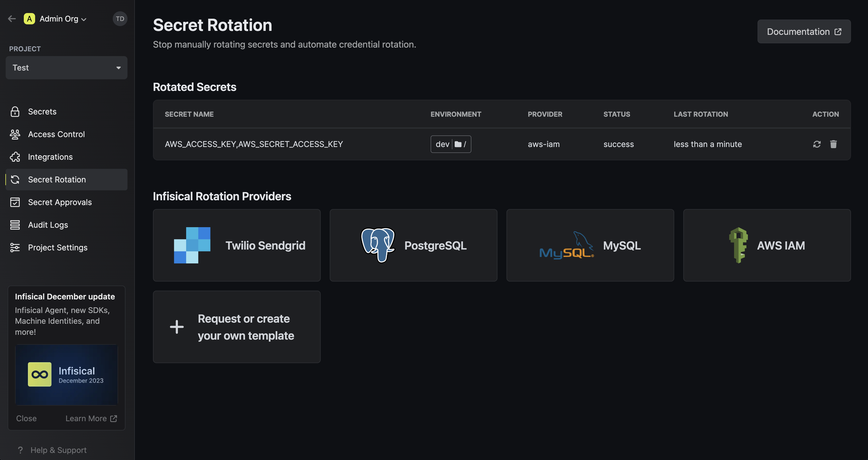Click the Twilio Sendgrid pixel logo

192,245
